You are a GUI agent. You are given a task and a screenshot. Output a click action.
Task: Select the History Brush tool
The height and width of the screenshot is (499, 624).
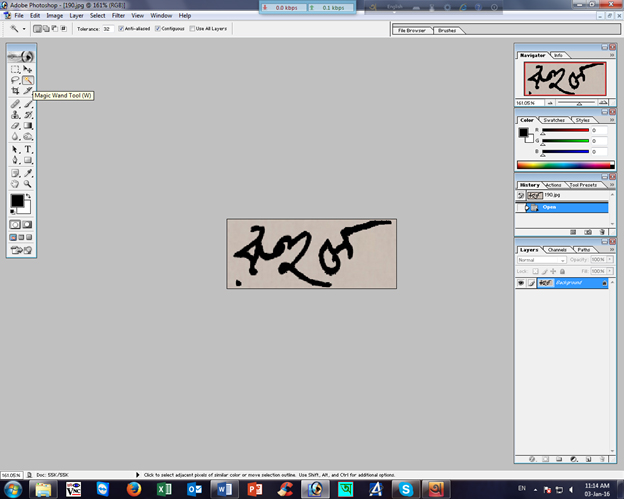pos(27,115)
